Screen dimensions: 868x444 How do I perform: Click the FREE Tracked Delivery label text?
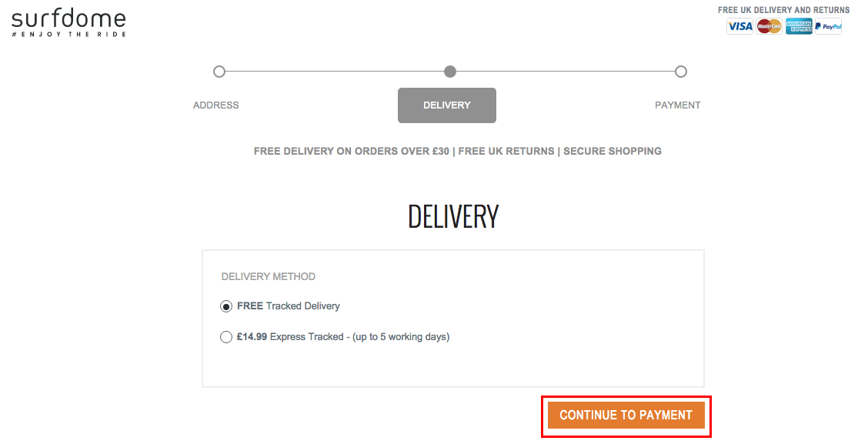(289, 306)
